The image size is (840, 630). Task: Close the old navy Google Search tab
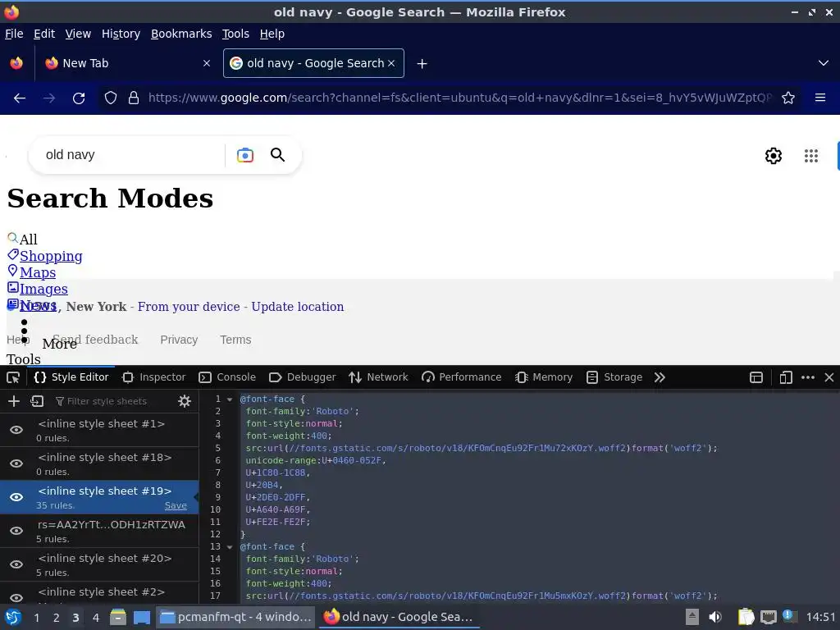pos(391,63)
